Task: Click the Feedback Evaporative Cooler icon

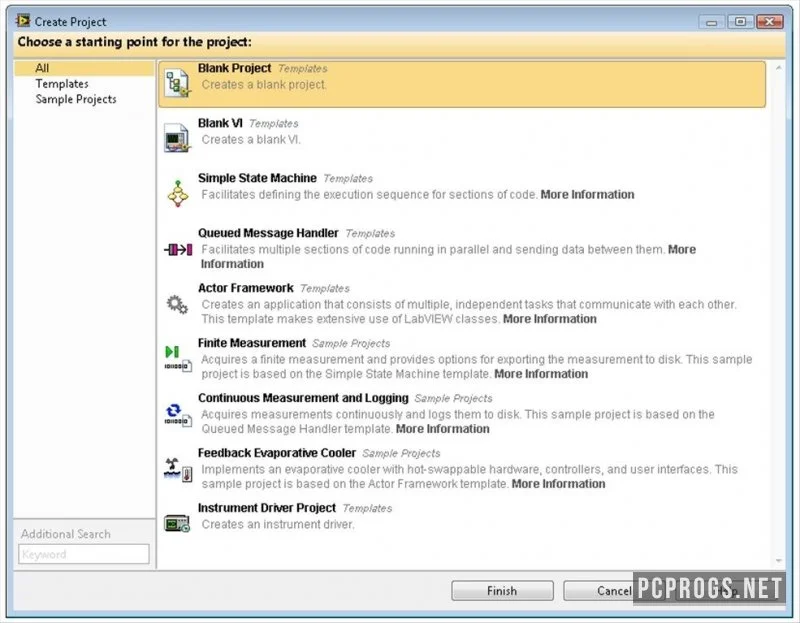Action: 178,469
